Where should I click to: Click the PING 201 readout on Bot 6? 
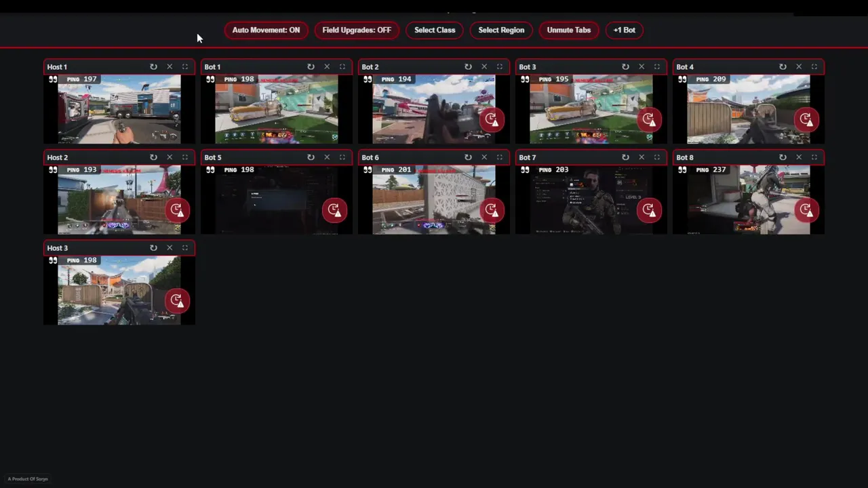point(396,170)
